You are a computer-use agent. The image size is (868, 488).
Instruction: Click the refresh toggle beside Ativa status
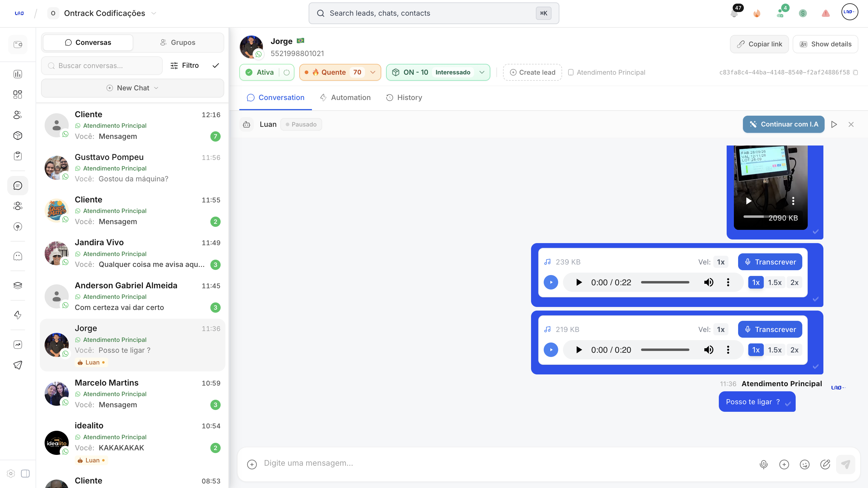point(286,72)
